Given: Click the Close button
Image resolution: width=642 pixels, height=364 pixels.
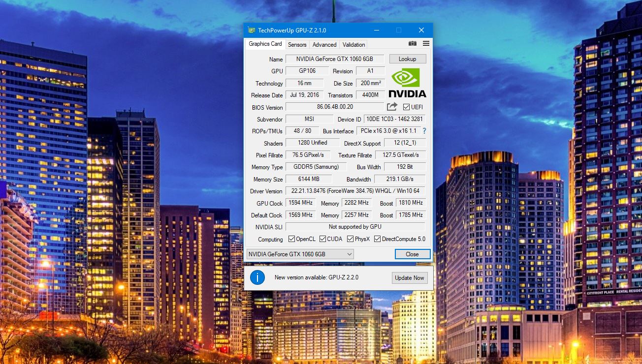Looking at the screenshot, I should coord(413,254).
